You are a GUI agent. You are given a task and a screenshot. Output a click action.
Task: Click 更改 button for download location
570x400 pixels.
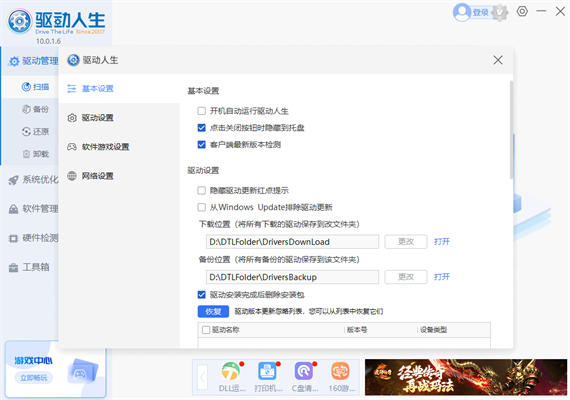(406, 242)
